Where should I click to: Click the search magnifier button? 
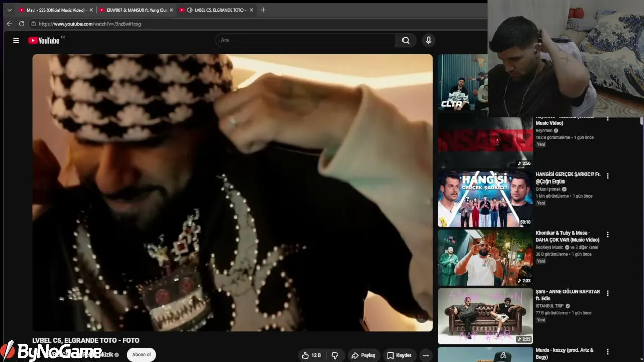(406, 40)
